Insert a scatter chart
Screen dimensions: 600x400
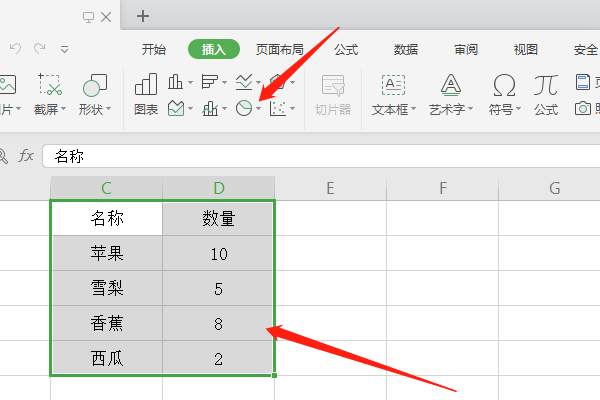coord(278,108)
